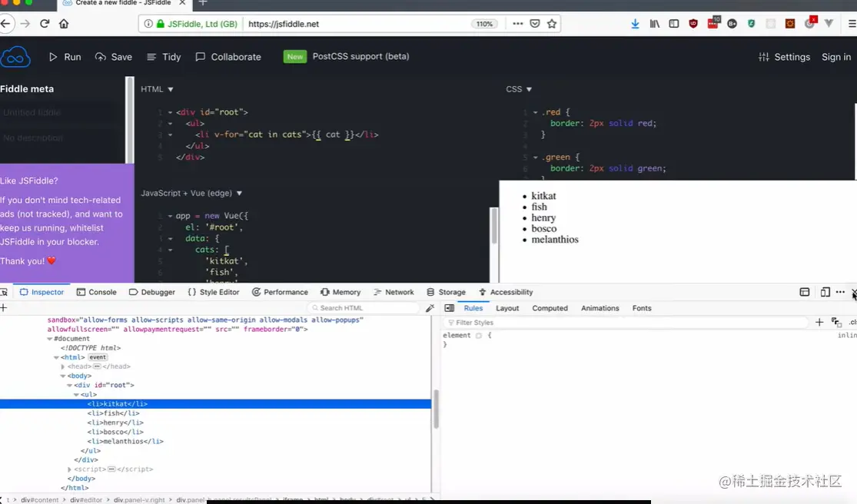Toggle the sidebar icon in browser toolbar
The width and height of the screenshot is (857, 504).
(x=674, y=24)
